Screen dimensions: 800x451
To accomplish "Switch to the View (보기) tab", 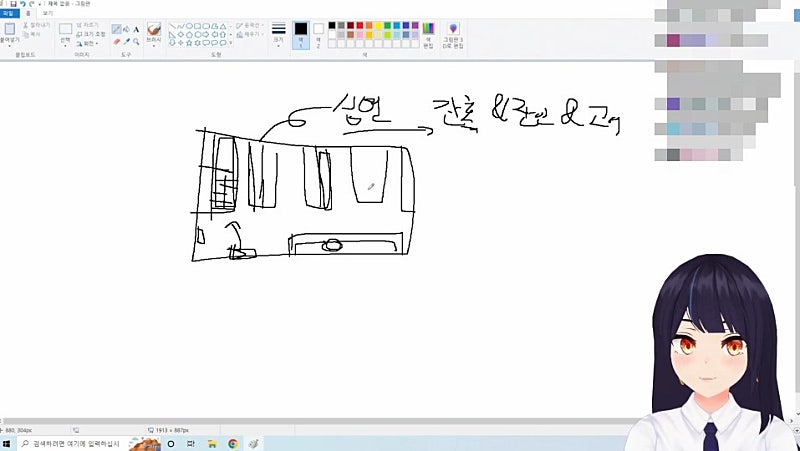I will pos(47,14).
